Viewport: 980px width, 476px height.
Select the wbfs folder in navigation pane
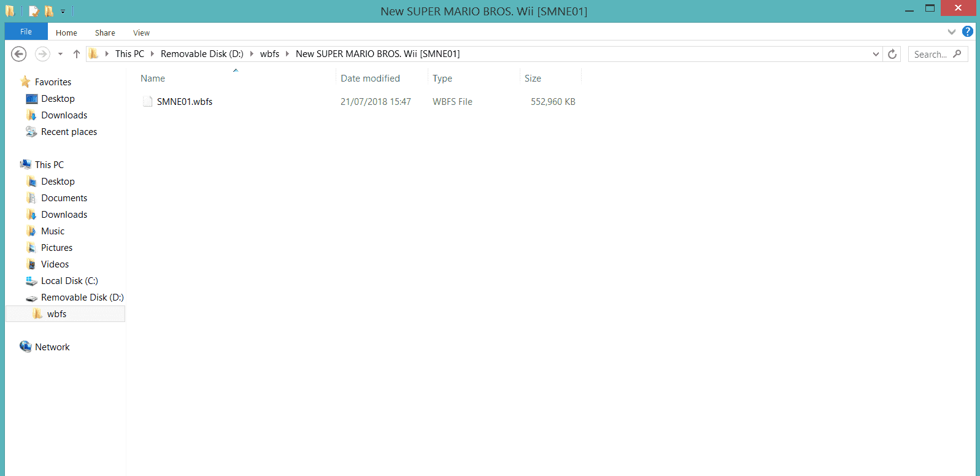tap(65, 314)
